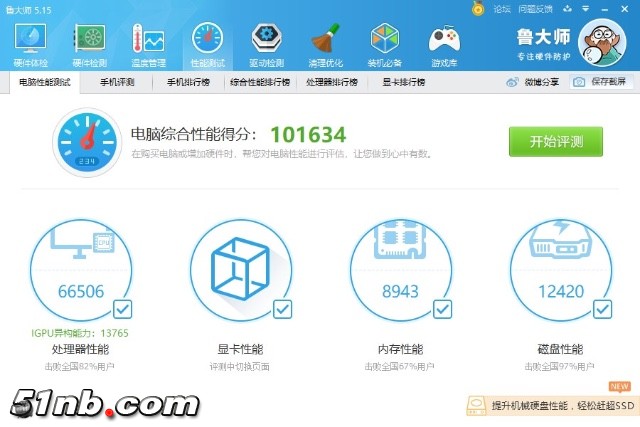The width and height of the screenshot is (640, 427).
Task: Open 硬件体检 hardware checkup
Action: click(x=31, y=45)
